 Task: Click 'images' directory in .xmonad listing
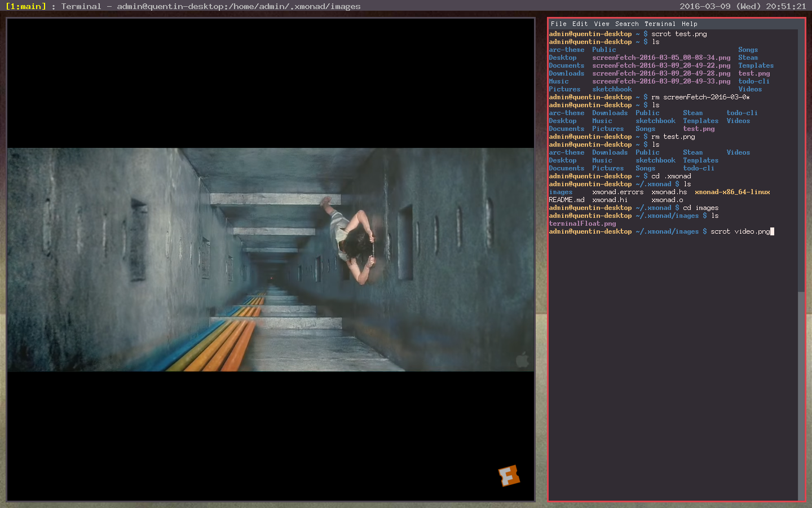click(561, 192)
